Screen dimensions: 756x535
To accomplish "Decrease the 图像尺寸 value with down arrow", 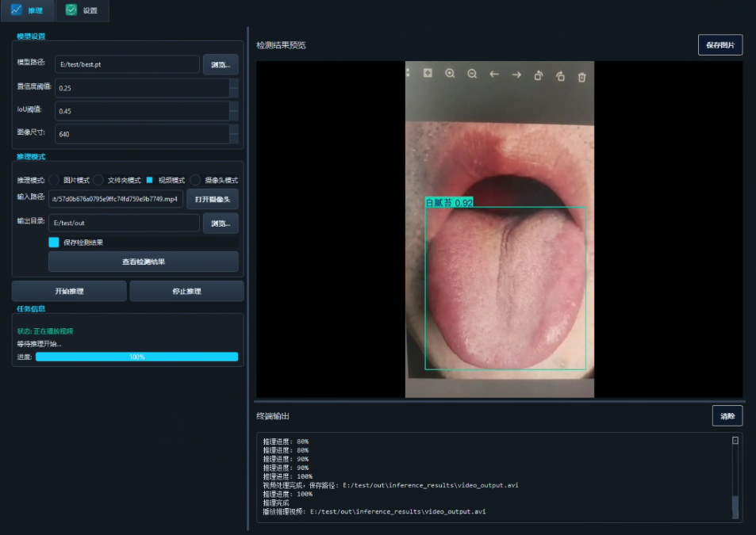I will click(234, 139).
